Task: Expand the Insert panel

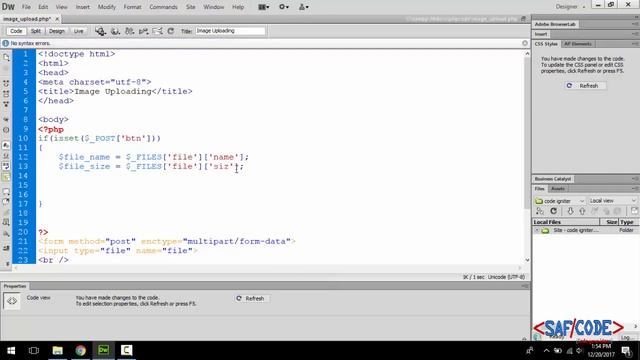Action: click(x=541, y=34)
